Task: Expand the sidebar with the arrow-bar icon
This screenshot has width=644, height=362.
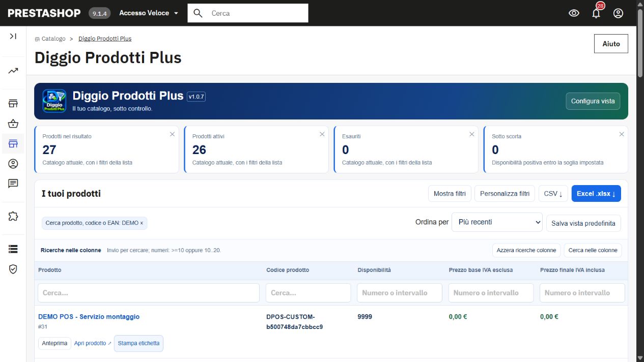Action: pos(13,36)
